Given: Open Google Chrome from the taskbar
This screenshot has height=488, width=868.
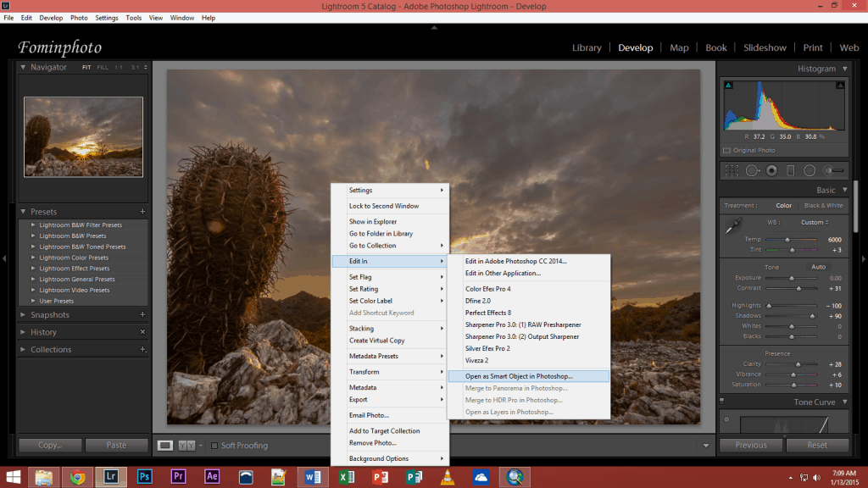Looking at the screenshot, I should (77, 476).
